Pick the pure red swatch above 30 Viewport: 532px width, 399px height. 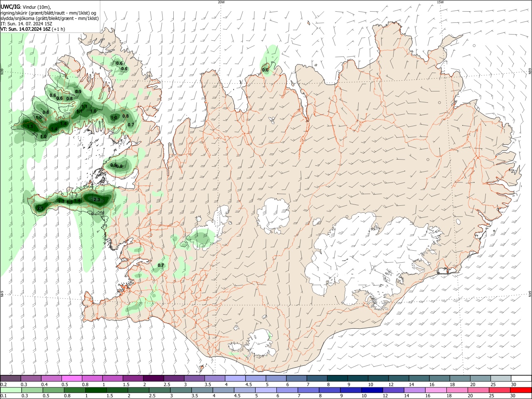pos(520,390)
